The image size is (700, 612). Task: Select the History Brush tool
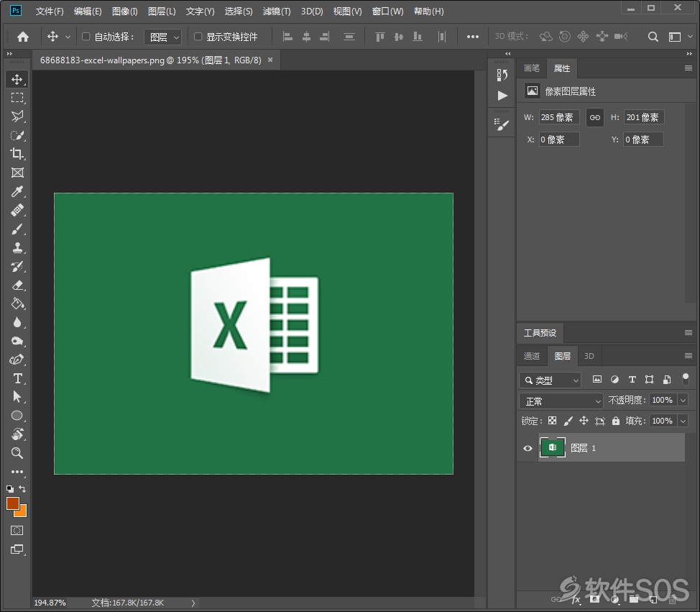click(17, 266)
